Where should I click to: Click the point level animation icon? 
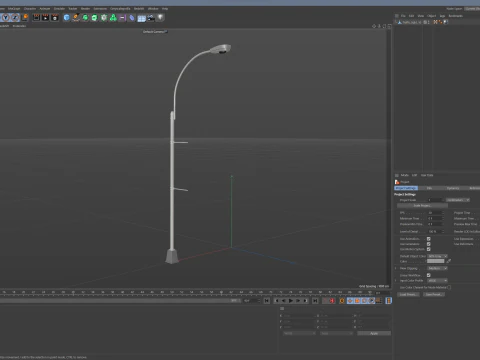[378, 301]
